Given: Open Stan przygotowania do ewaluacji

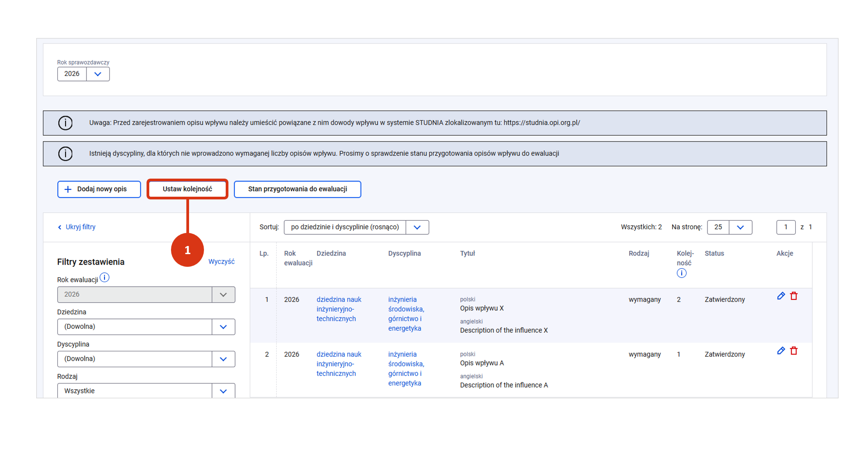Looking at the screenshot, I should click(297, 189).
